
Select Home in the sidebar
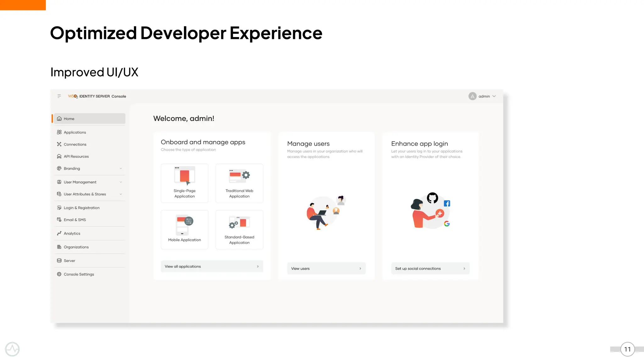[90, 118]
